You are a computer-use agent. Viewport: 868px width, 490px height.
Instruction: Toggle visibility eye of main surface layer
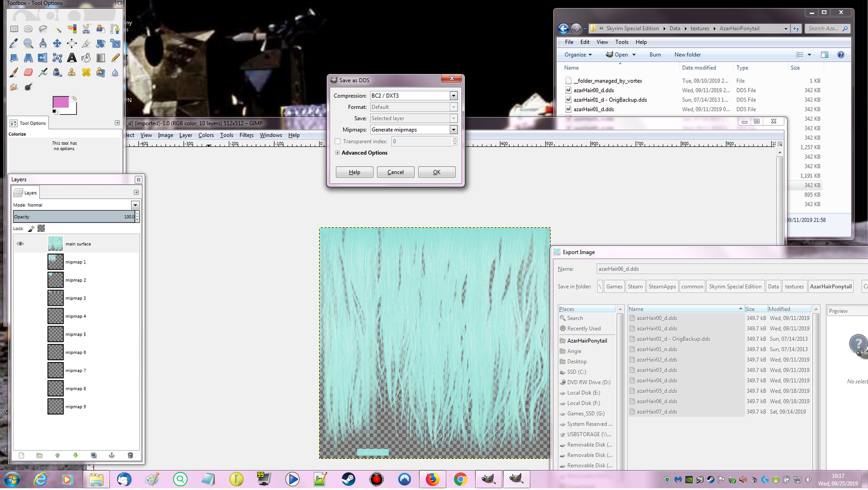20,244
